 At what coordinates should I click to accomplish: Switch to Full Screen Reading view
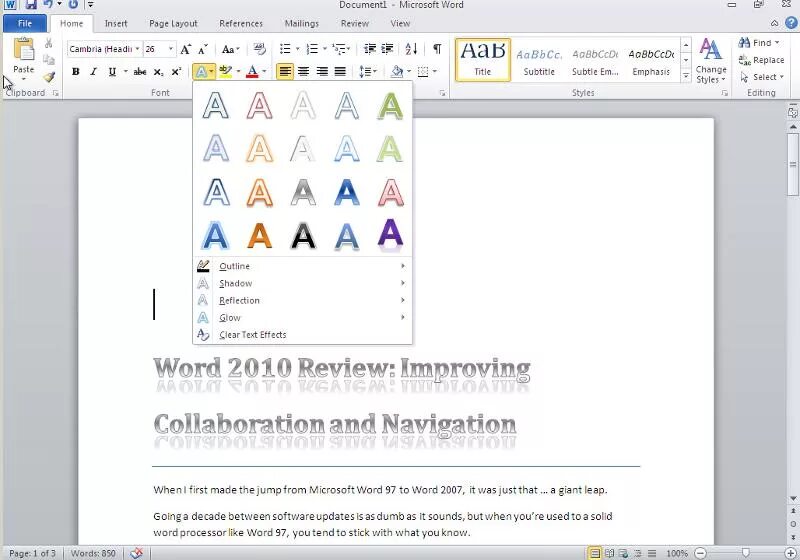[x=610, y=553]
